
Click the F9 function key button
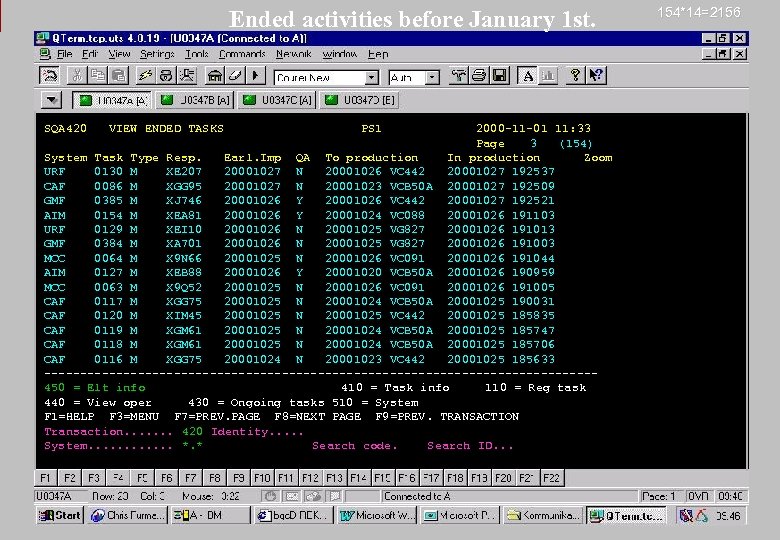pyautogui.click(x=239, y=478)
